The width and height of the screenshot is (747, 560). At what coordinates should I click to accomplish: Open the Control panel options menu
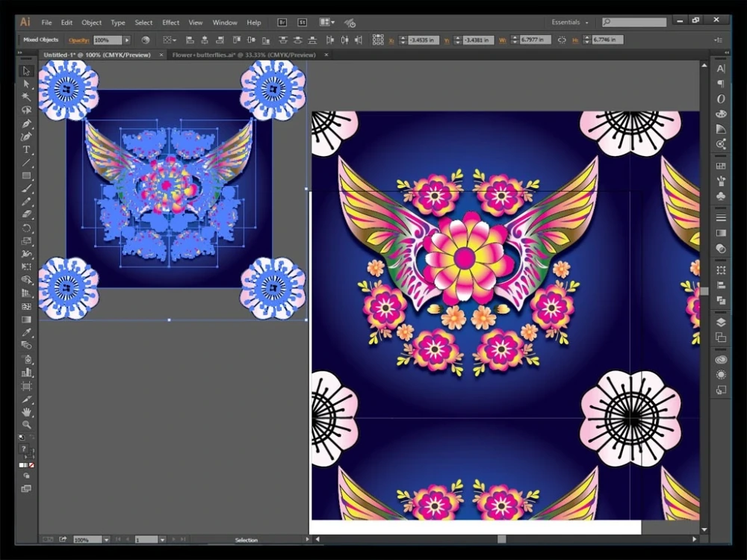[x=719, y=40]
